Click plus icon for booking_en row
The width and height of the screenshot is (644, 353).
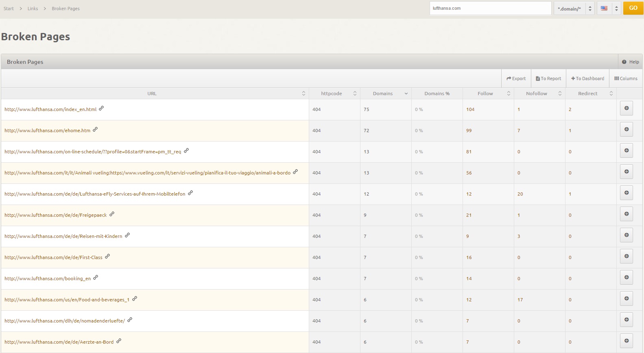(x=627, y=277)
